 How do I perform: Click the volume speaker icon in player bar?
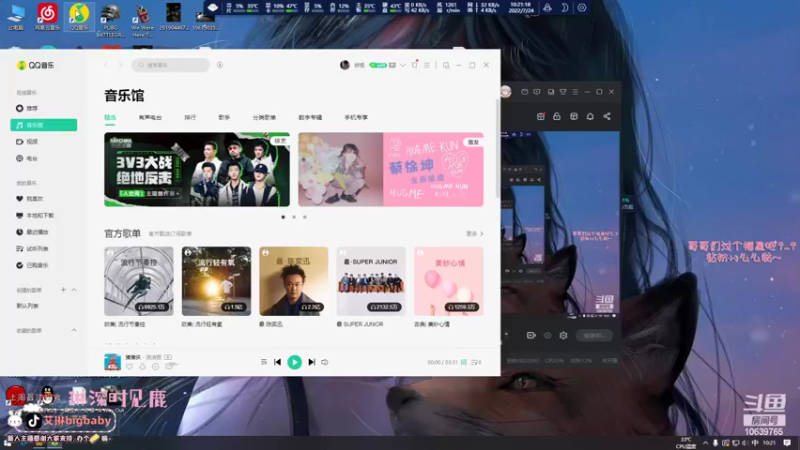pos(325,362)
